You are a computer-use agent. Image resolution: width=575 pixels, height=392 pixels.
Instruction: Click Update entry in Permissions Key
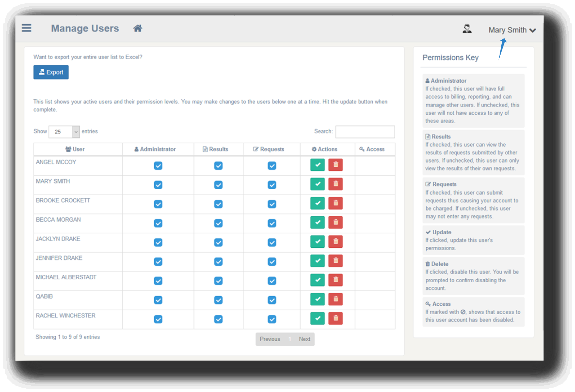click(x=474, y=240)
